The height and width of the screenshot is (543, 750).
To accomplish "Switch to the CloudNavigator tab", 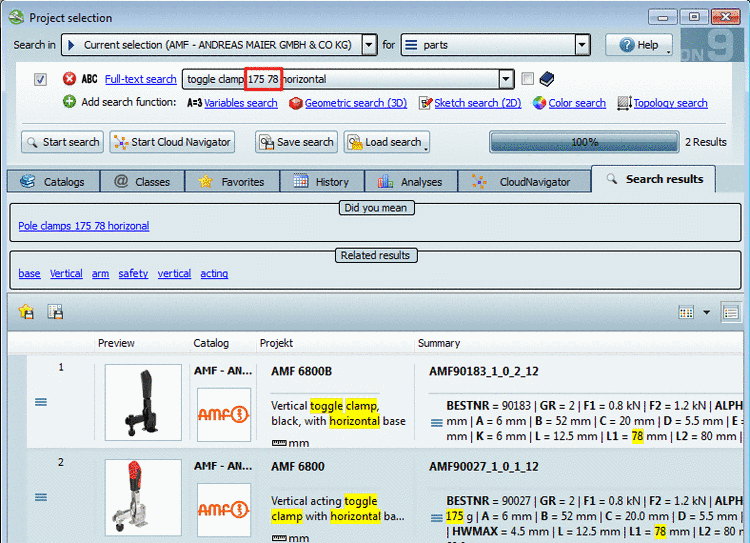I will pos(524,182).
